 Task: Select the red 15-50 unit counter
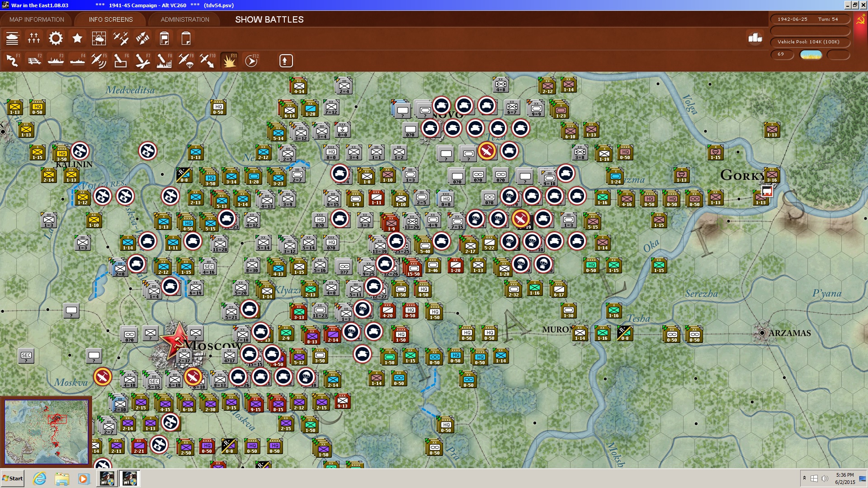tap(413, 268)
